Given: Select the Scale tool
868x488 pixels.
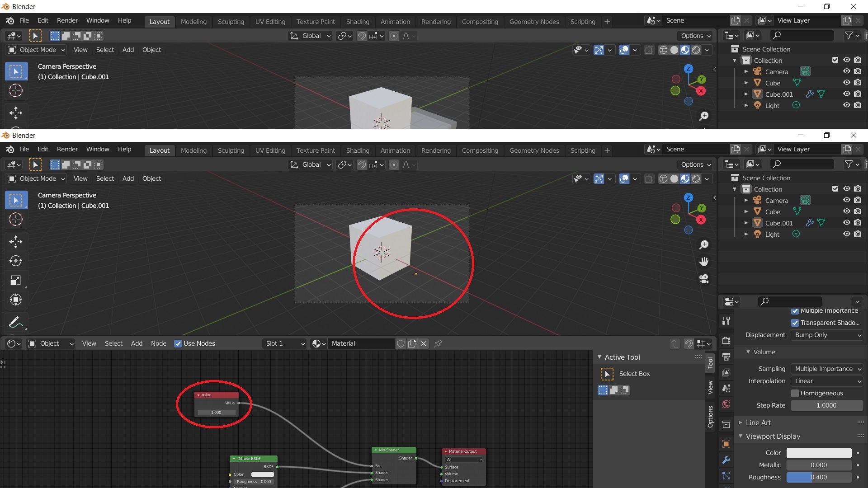Looking at the screenshot, I should tap(16, 281).
